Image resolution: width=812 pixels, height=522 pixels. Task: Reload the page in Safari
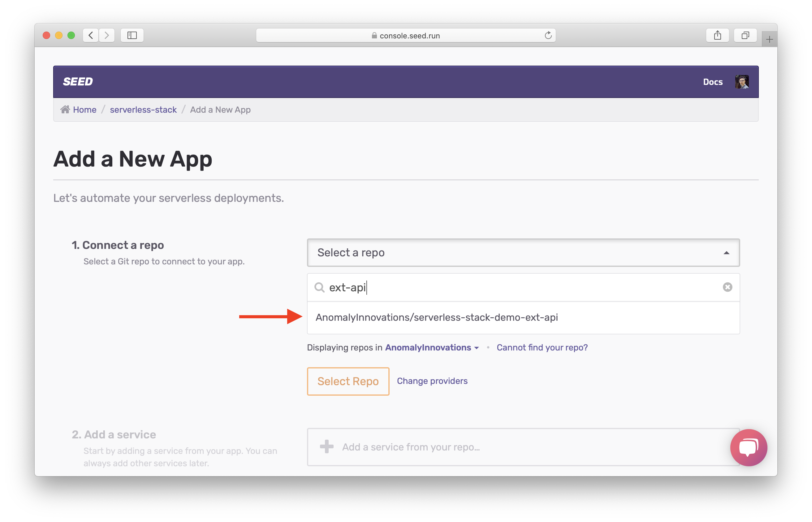[548, 35]
